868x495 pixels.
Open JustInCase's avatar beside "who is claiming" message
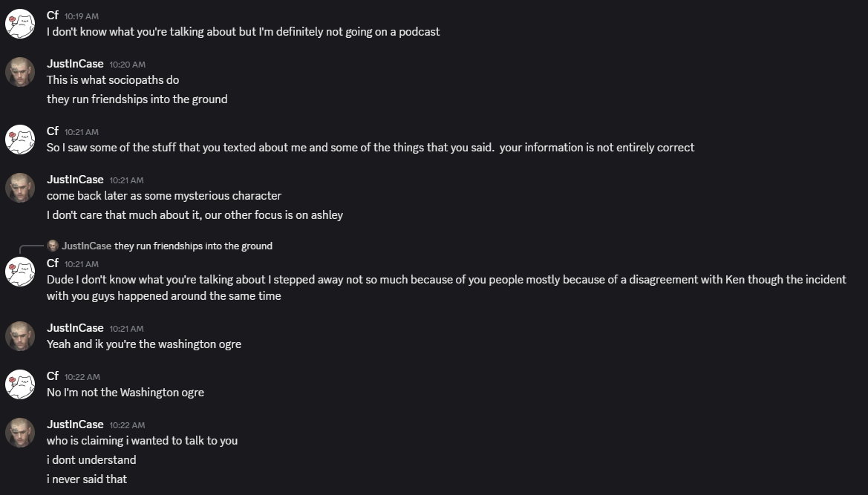click(20, 433)
